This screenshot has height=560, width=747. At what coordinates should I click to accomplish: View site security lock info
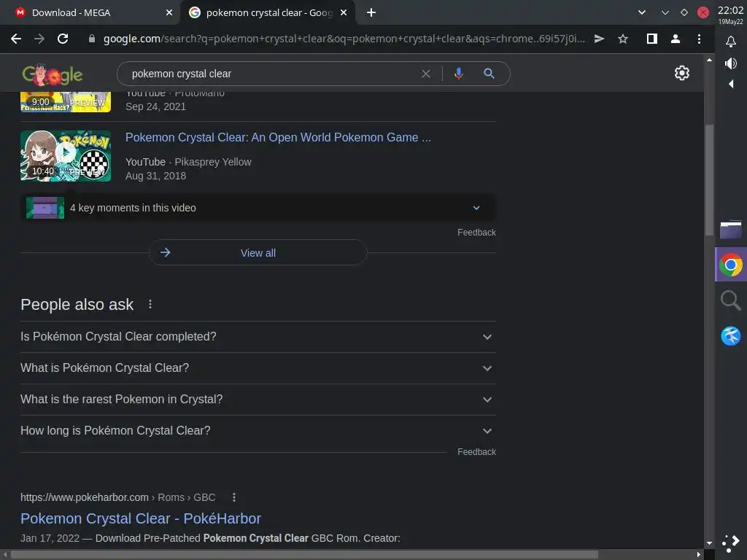pos(92,39)
